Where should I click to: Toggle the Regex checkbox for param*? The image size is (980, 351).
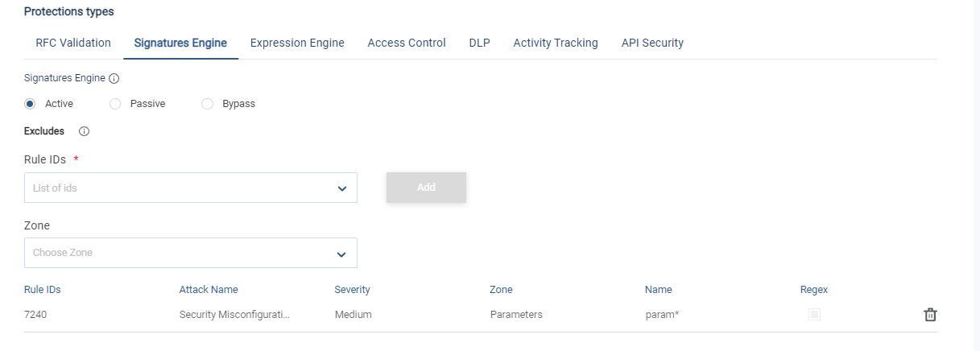coord(814,315)
